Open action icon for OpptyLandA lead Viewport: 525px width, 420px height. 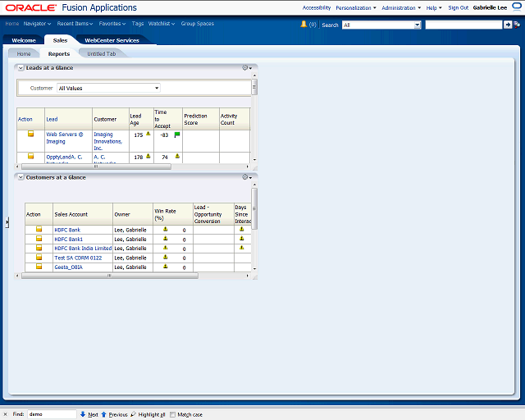31,156
